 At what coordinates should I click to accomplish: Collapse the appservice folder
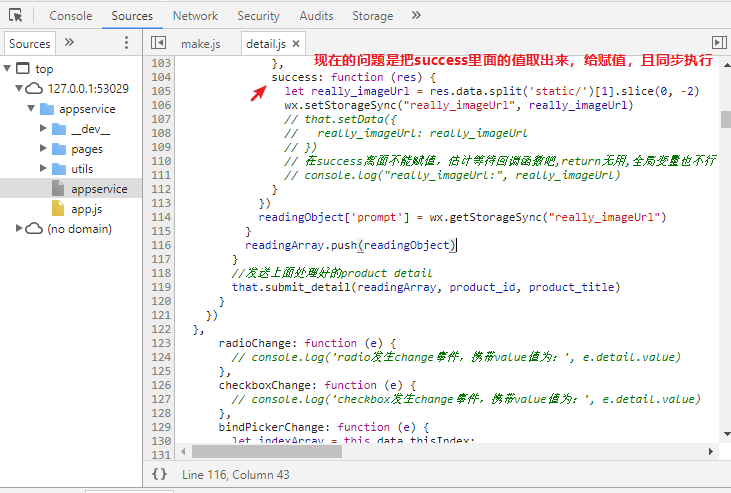31,108
